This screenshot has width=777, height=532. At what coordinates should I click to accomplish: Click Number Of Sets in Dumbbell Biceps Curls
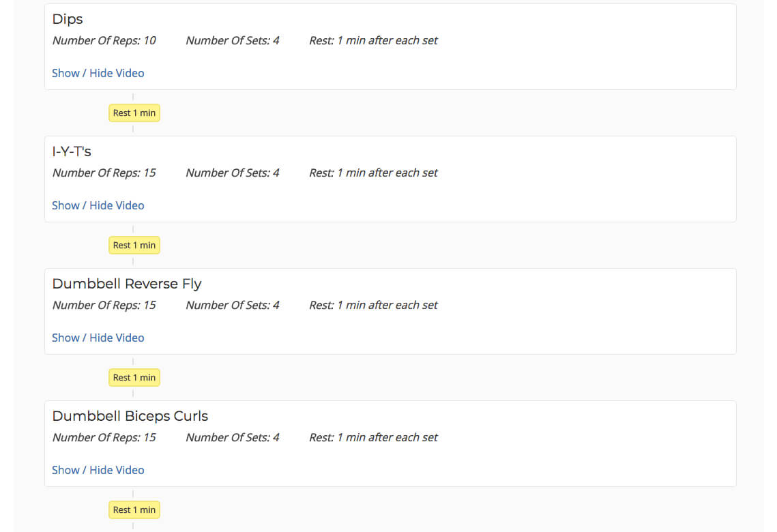coord(233,437)
